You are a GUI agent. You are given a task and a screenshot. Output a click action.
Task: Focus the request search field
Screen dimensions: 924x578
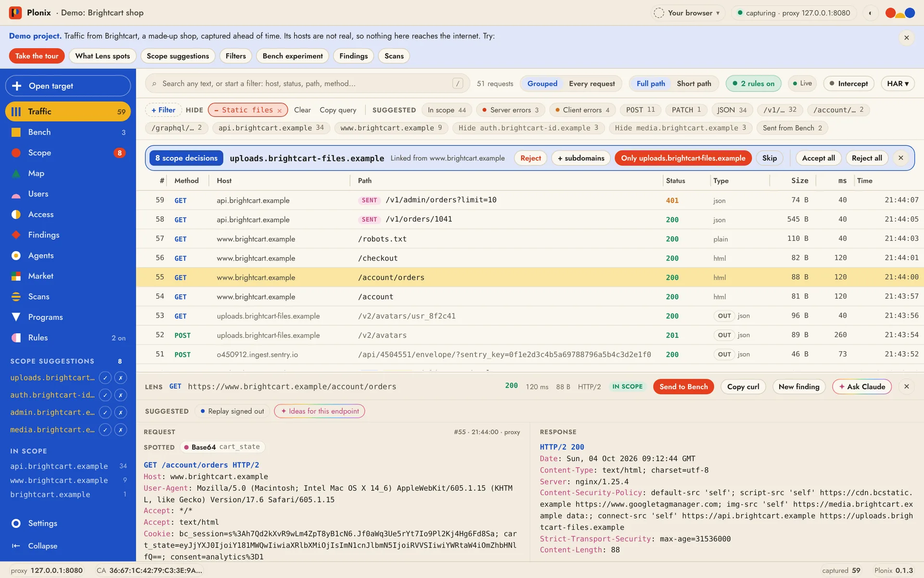[x=308, y=83]
